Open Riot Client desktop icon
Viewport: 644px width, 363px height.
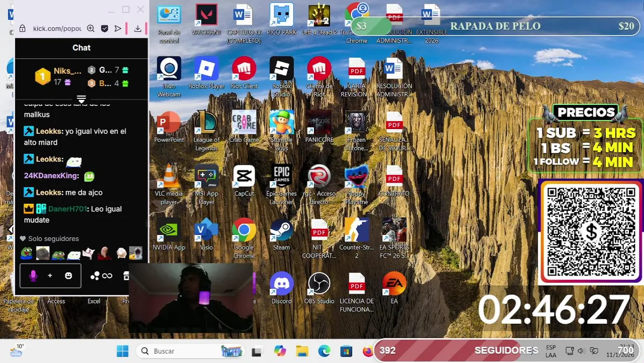244,74
